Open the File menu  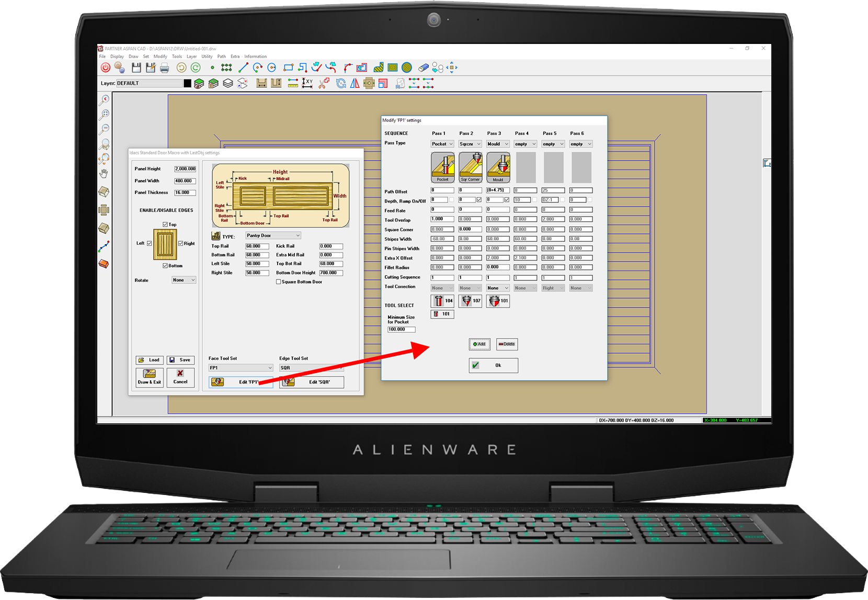(102, 56)
